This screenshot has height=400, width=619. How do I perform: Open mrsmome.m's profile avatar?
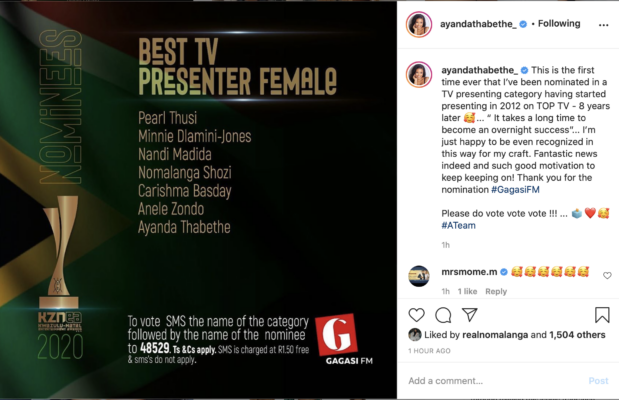pyautogui.click(x=419, y=276)
